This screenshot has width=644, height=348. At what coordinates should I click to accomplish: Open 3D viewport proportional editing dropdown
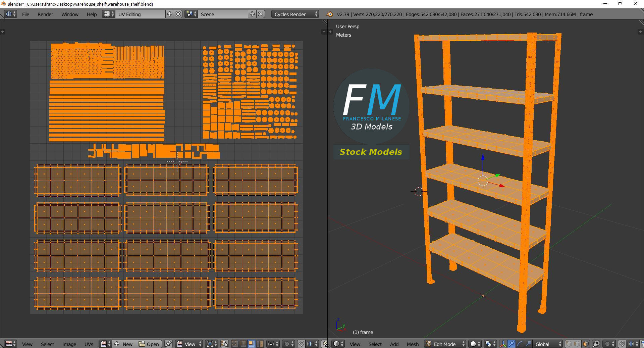[609, 344]
